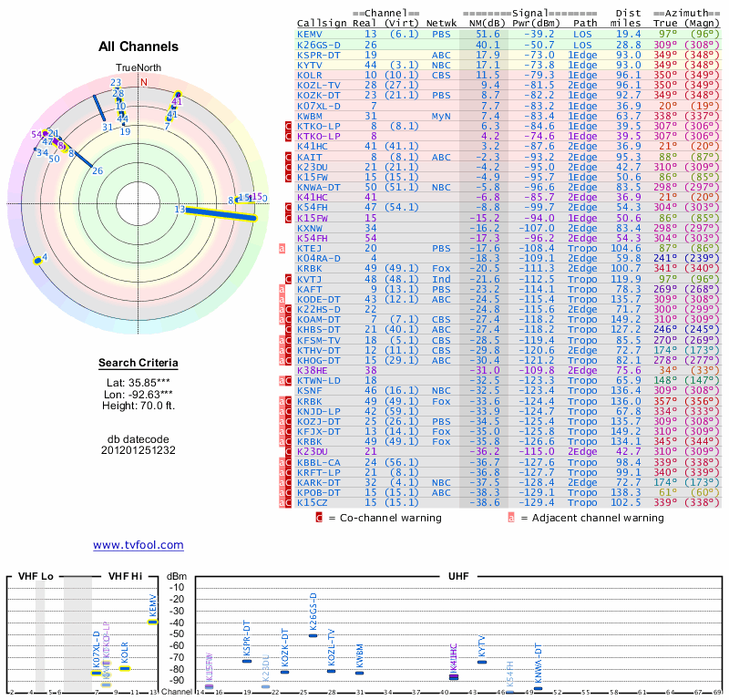Click the KEMV signal marker in VHF Hi chart
Screen dimensions: 729x700
pyautogui.click(x=153, y=622)
